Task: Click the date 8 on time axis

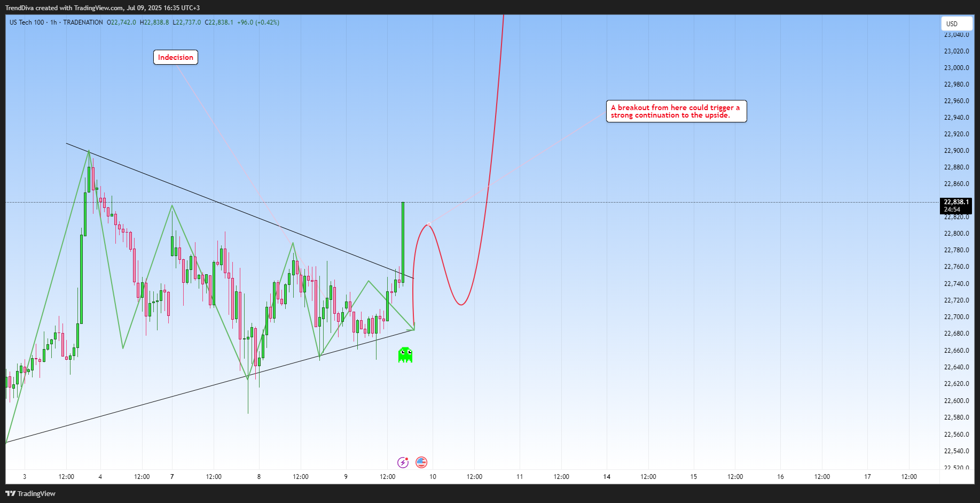Action: [x=259, y=477]
